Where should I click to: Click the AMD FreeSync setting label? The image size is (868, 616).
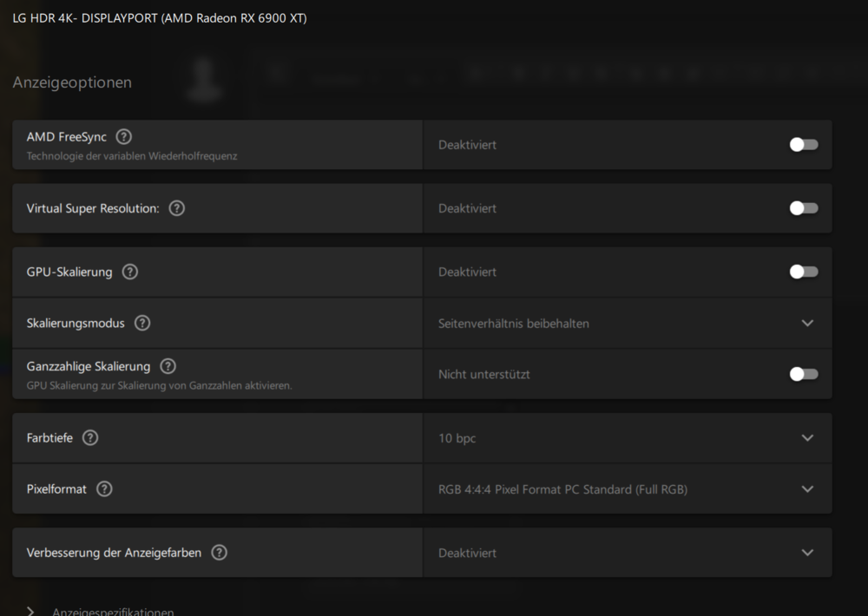67,137
